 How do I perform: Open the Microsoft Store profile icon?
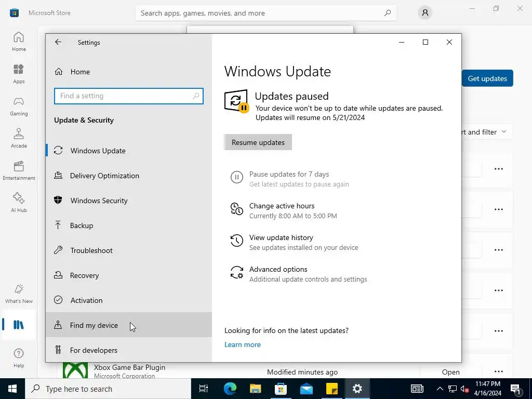425,13
